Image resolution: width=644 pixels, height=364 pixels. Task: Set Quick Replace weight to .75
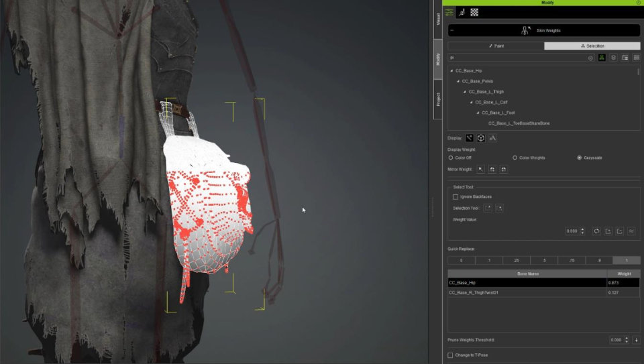pyautogui.click(x=572, y=261)
